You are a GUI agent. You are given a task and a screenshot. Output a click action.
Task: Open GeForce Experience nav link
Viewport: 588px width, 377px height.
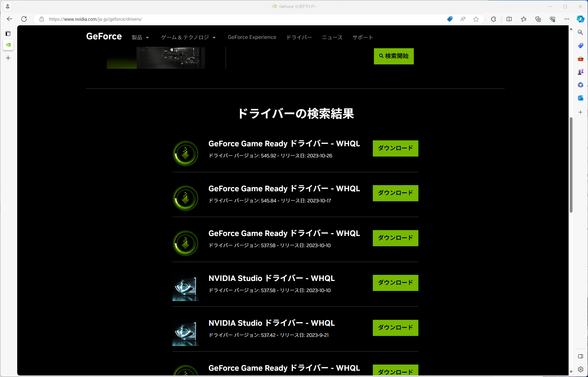pos(252,37)
